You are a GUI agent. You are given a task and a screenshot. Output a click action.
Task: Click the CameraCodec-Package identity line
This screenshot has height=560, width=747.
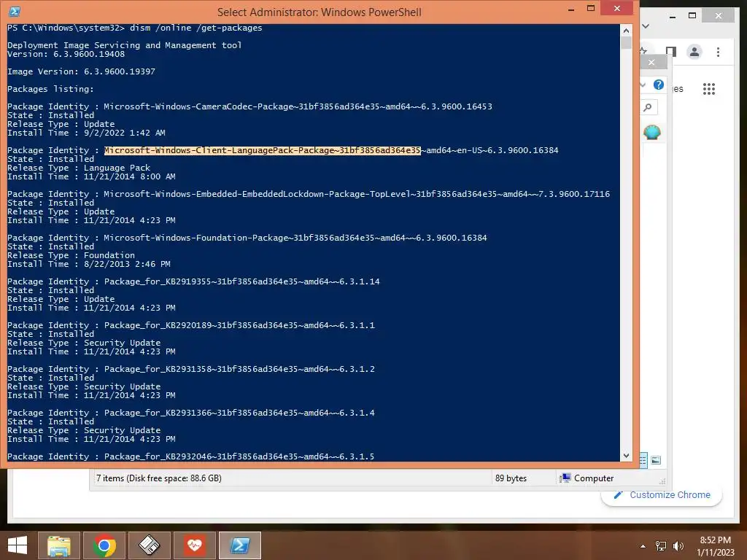point(249,106)
